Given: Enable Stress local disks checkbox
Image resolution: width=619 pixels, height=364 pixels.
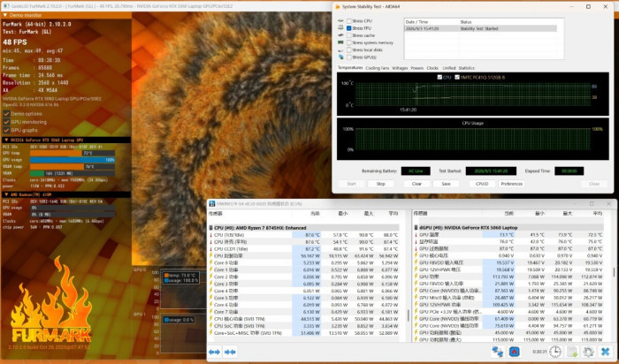Looking at the screenshot, I should coord(349,50).
